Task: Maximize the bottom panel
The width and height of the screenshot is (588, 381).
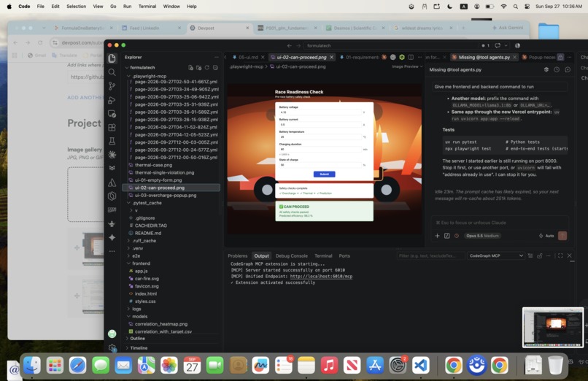Action: pyautogui.click(x=560, y=255)
